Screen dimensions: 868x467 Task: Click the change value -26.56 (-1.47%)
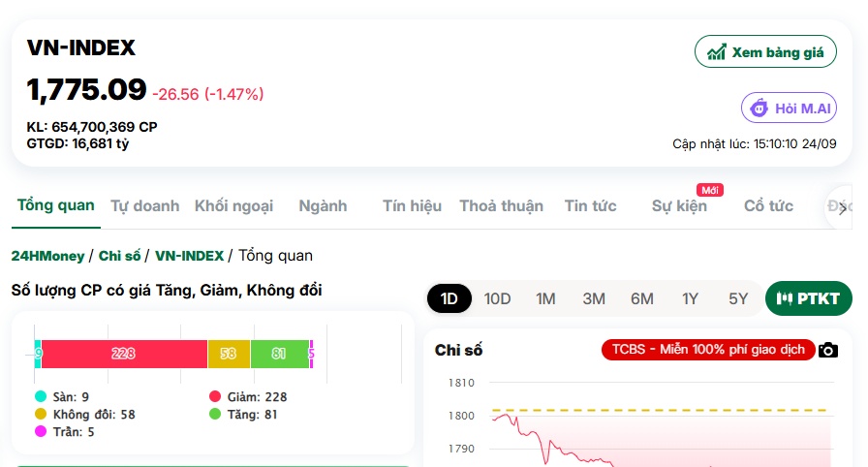pos(208,94)
